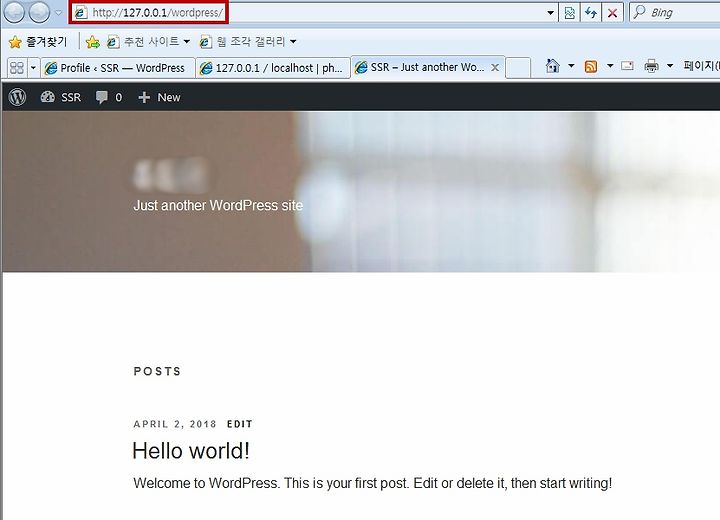The width and height of the screenshot is (720, 520).
Task: Click the POSTS heading text
Action: [x=158, y=371]
